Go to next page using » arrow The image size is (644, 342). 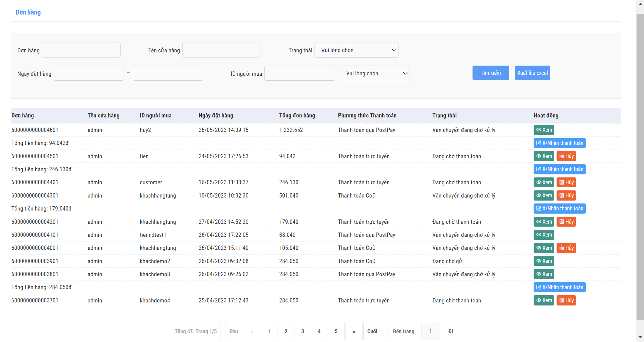(x=354, y=331)
